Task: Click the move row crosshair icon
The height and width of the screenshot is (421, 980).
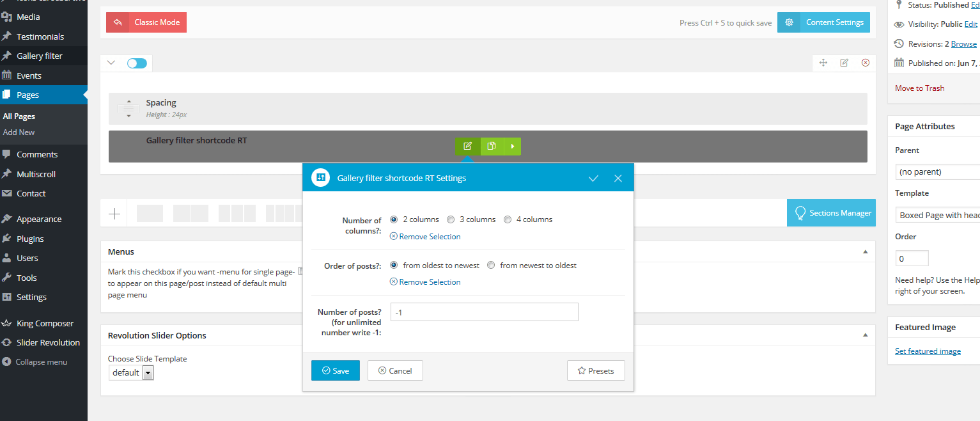Action: click(823, 63)
